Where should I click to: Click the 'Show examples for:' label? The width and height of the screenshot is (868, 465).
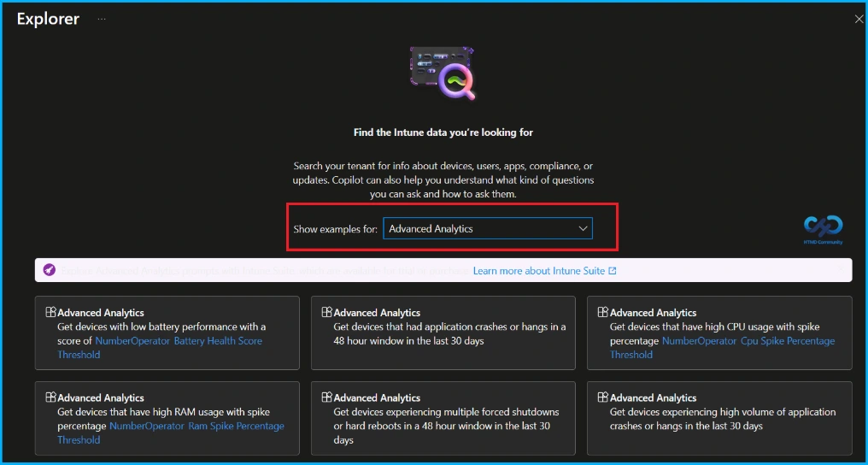336,228
